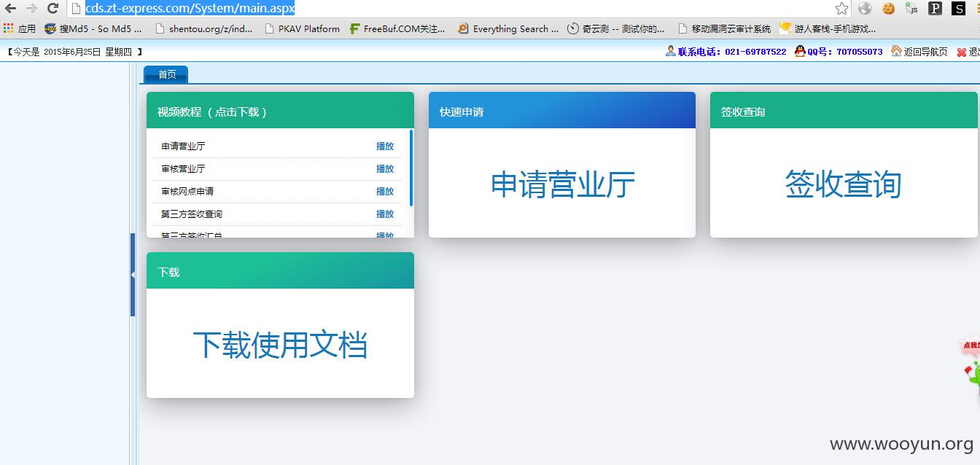Image resolution: width=980 pixels, height=465 pixels.
Task: Open the apps grid bookmark icon
Action: 9,28
